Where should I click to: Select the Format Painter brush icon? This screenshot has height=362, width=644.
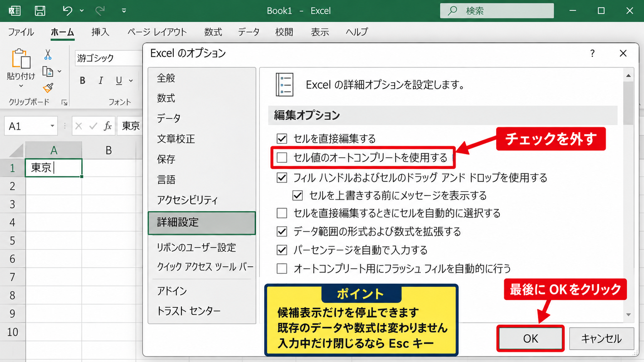48,88
